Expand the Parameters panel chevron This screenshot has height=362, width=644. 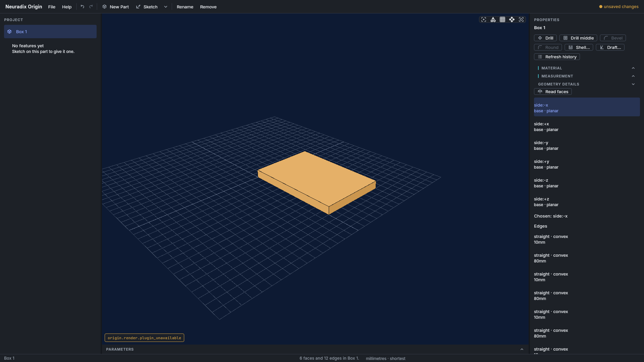click(x=522, y=349)
